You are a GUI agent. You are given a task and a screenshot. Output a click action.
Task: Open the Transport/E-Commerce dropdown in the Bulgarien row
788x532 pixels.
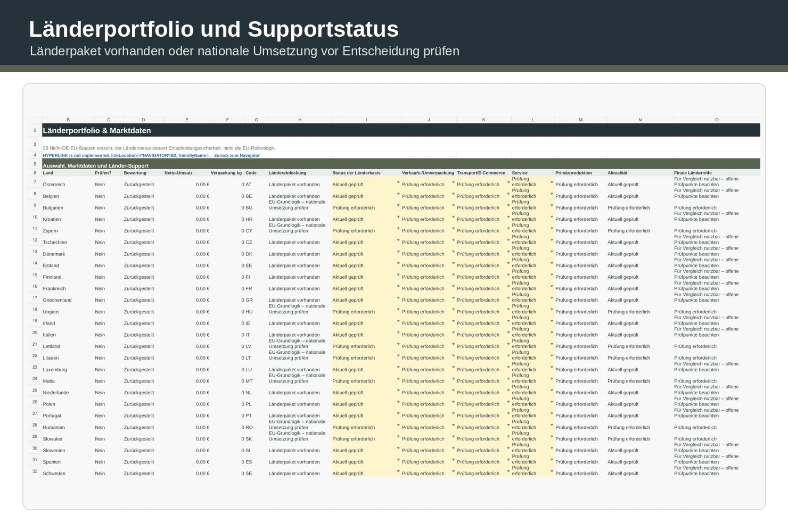(508, 206)
